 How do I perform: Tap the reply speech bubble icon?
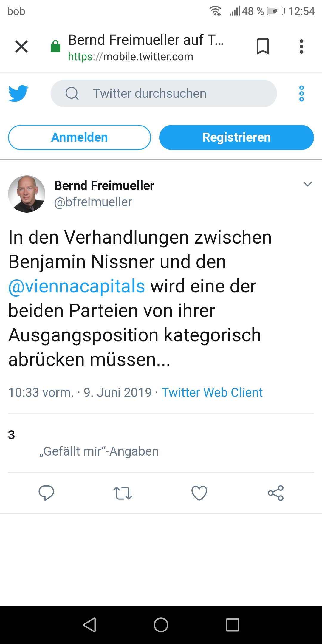(x=46, y=493)
